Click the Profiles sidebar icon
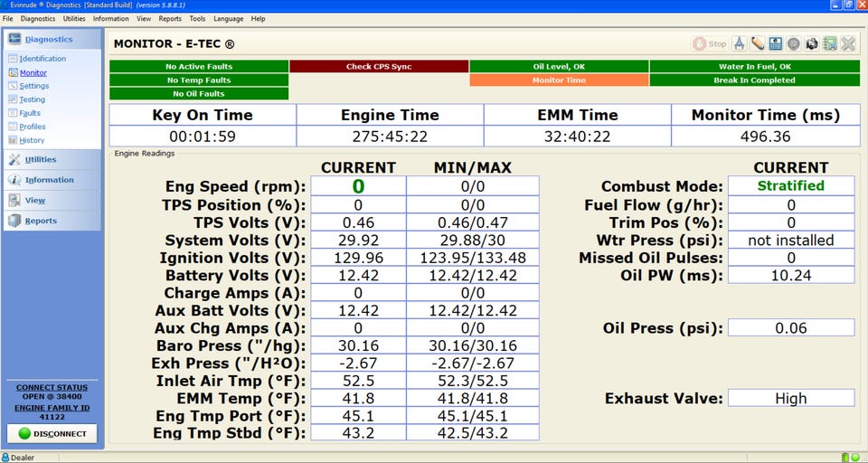Image resolution: width=868 pixels, height=463 pixels. click(x=13, y=127)
